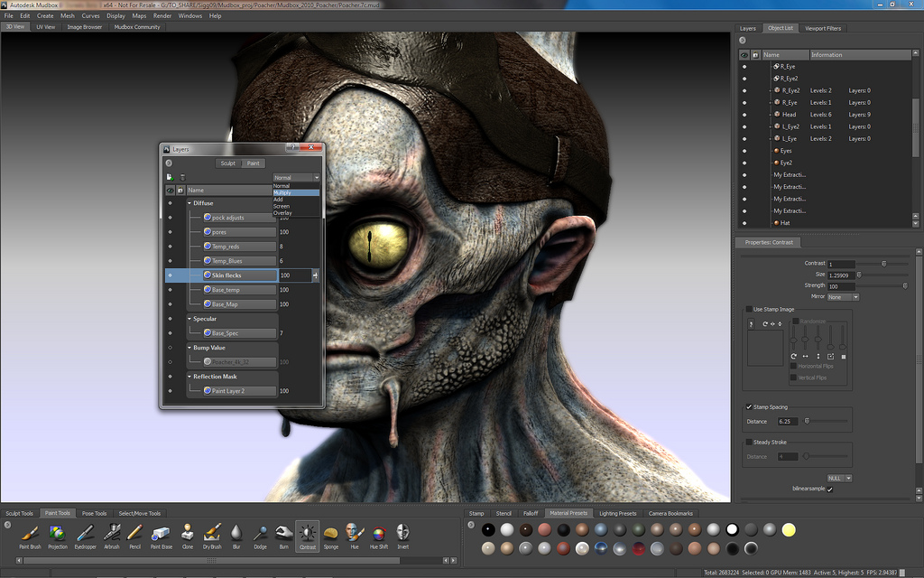Open the layer blend mode dropdown
Image resolution: width=924 pixels, height=578 pixels.
(296, 178)
